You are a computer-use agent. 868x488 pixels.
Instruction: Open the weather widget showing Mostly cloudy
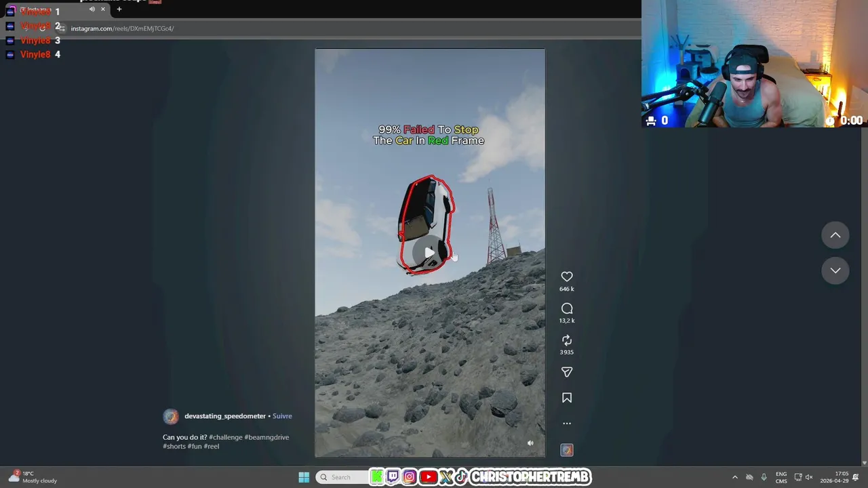(33, 477)
